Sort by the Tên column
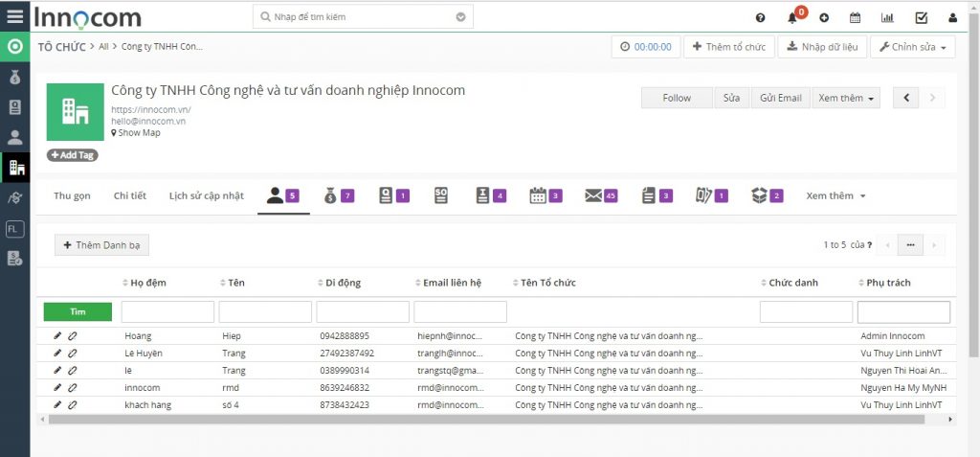 tap(232, 283)
